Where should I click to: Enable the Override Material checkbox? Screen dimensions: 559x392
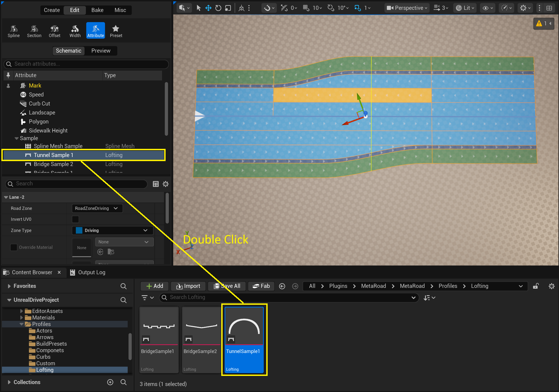pos(14,247)
